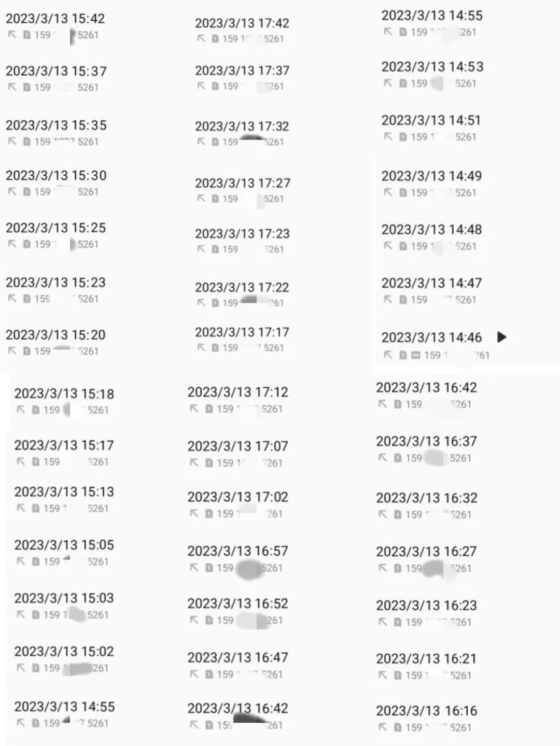Click the outgoing arrow under 17:12 entry
The height and width of the screenshot is (746, 560).
194,409
